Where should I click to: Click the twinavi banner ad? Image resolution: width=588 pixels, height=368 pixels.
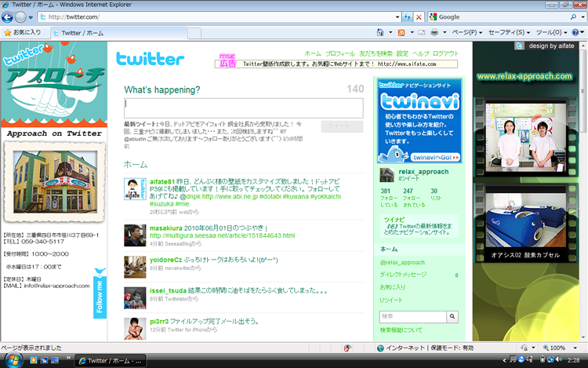[x=419, y=121]
